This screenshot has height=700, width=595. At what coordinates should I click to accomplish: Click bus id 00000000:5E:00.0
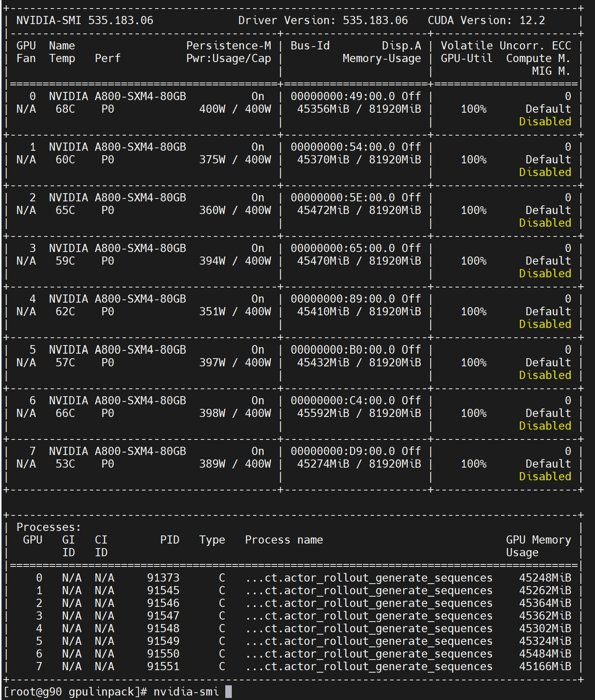[342, 198]
